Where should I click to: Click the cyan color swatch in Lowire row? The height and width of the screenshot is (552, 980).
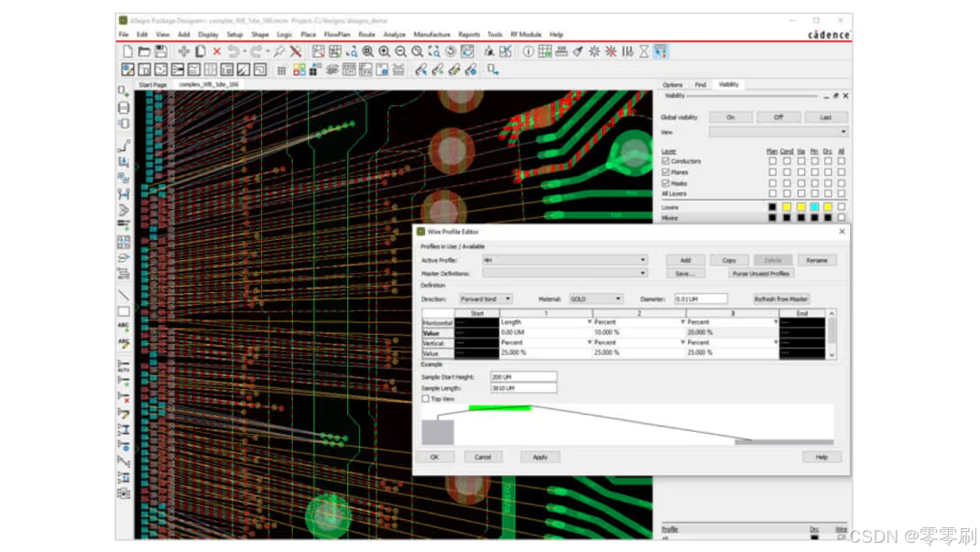pyautogui.click(x=814, y=207)
